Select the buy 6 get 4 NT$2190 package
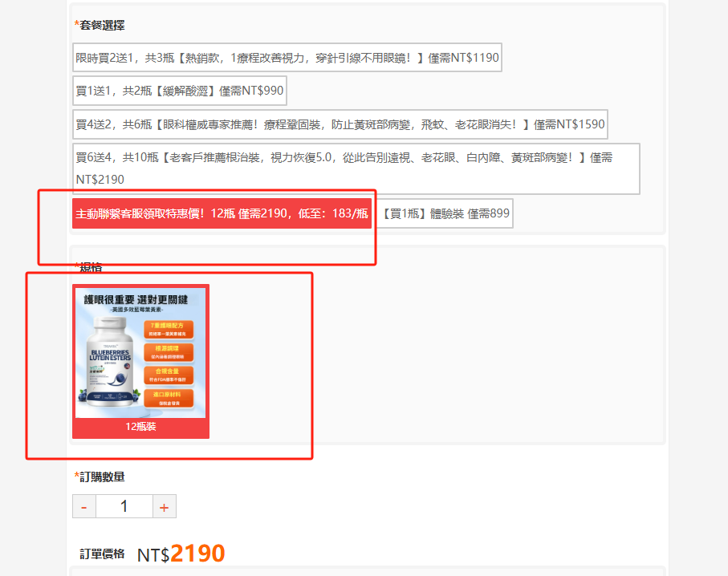The image size is (728, 576). pos(356,168)
